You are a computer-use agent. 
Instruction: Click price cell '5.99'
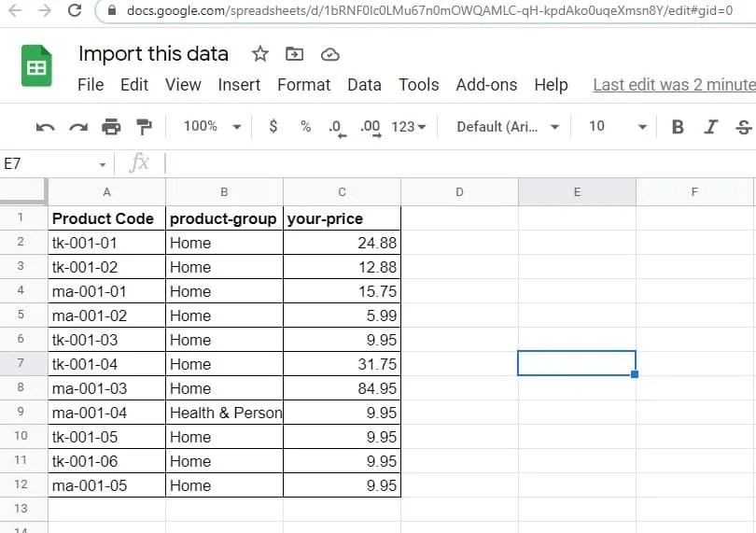[x=342, y=316]
